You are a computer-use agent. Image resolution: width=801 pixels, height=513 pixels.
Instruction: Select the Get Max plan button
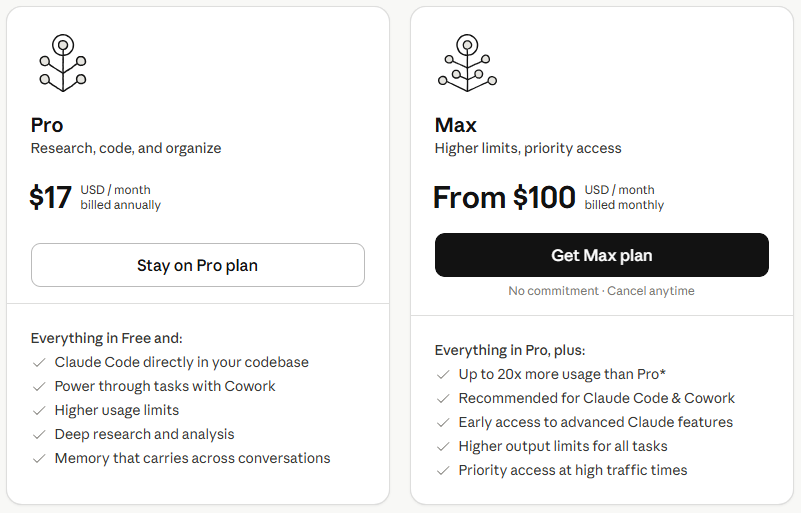coord(602,255)
